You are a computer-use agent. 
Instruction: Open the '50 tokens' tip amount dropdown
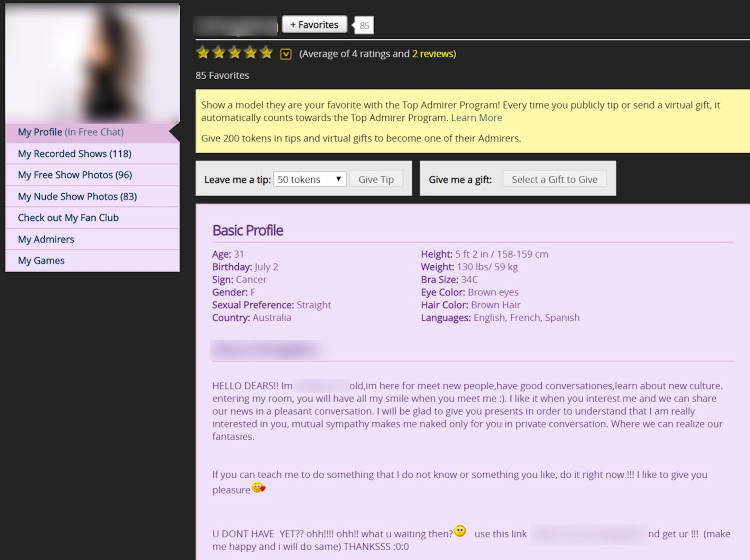tap(309, 179)
